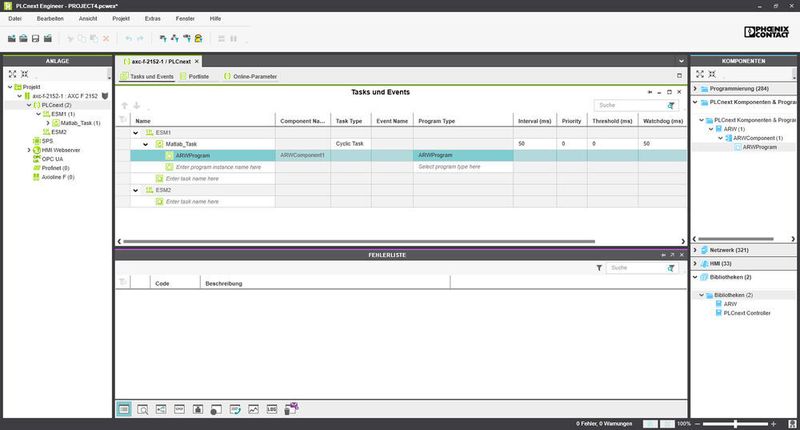800x430 pixels.
Task: Click the '0 Fehler, 0 Warnungen' status
Action: 604,424
